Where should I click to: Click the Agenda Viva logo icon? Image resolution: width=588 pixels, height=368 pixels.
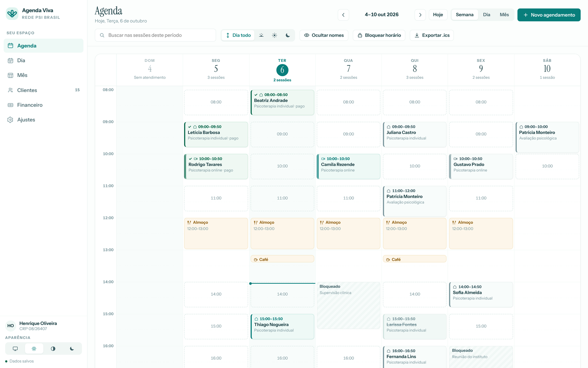pyautogui.click(x=12, y=14)
